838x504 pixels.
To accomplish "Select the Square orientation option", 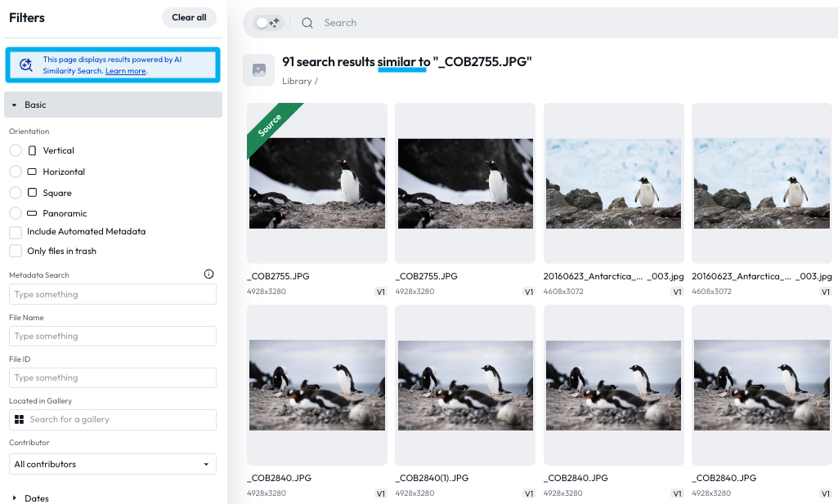I will pos(16,193).
